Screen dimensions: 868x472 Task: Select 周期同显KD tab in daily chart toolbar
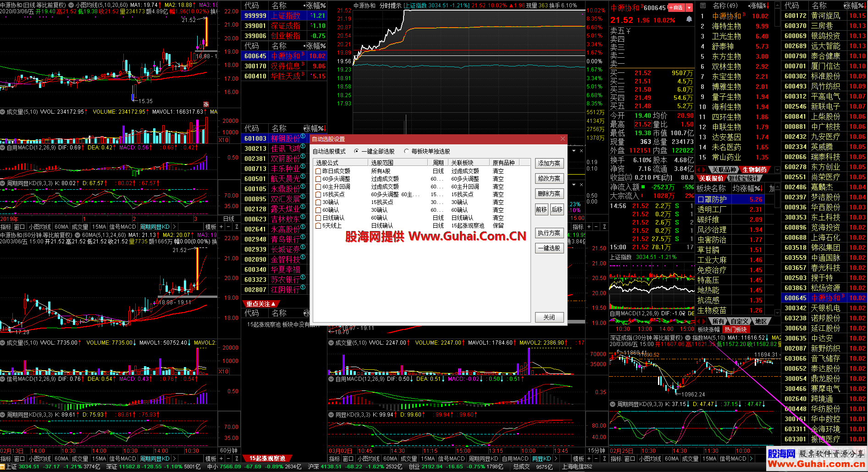pos(155,227)
